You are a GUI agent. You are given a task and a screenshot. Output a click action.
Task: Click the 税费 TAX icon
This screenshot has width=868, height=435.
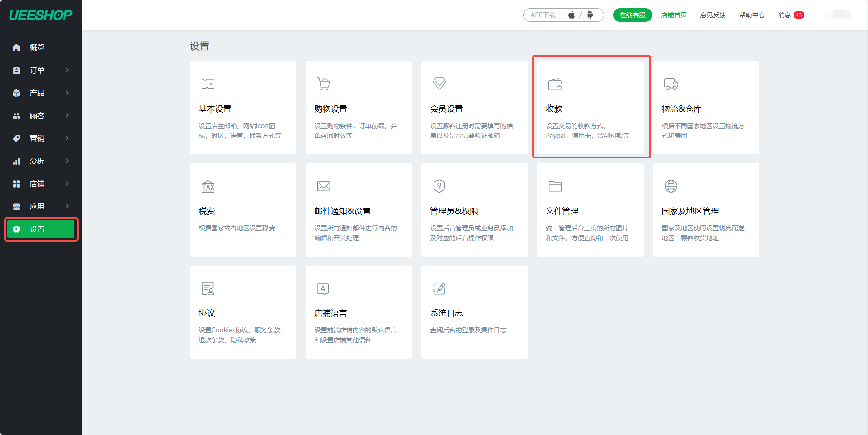click(208, 186)
